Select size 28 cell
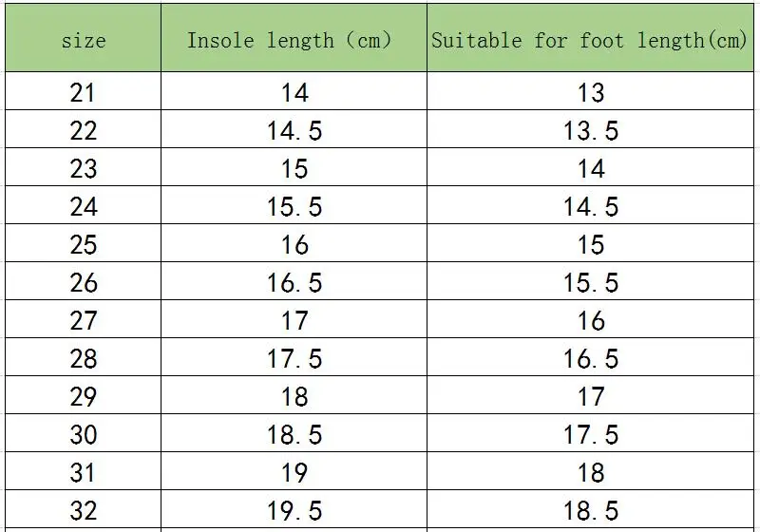Image resolution: width=760 pixels, height=532 pixels. [x=84, y=358]
